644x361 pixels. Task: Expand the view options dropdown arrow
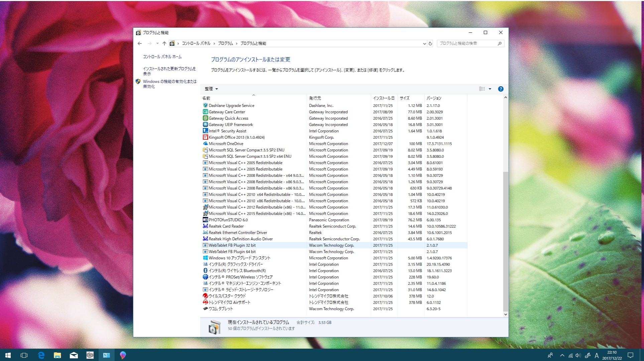click(x=490, y=89)
